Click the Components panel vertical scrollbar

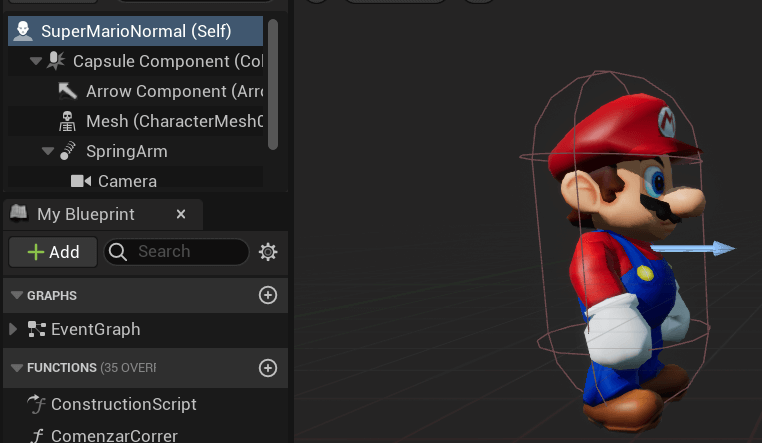click(x=273, y=85)
